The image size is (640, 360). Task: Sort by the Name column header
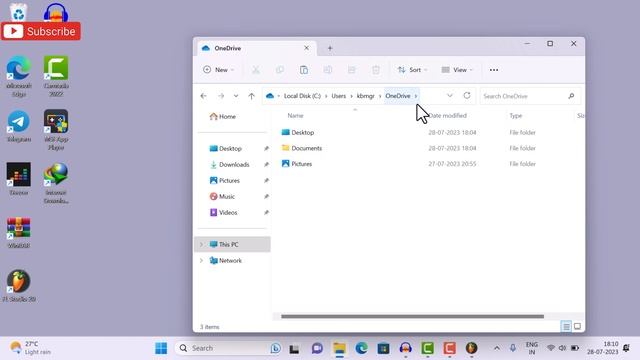(295, 116)
